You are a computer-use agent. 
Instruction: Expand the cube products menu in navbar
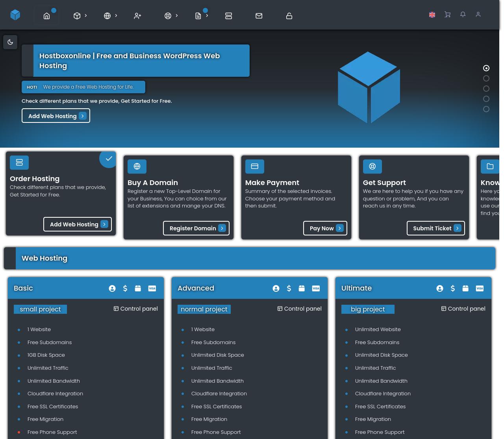click(80, 16)
